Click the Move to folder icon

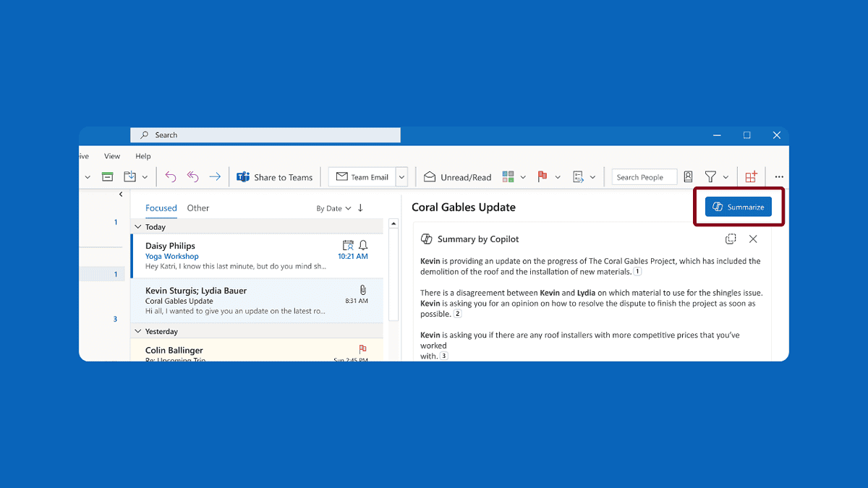(129, 176)
